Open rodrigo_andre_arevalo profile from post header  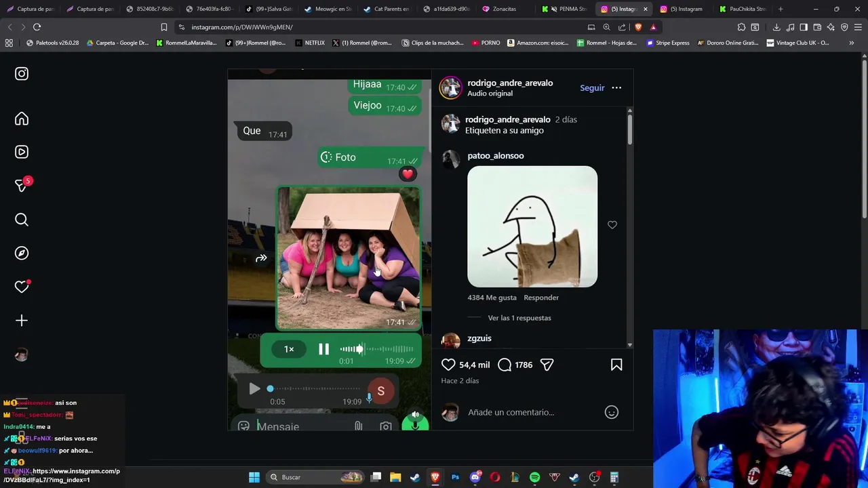coord(510,83)
